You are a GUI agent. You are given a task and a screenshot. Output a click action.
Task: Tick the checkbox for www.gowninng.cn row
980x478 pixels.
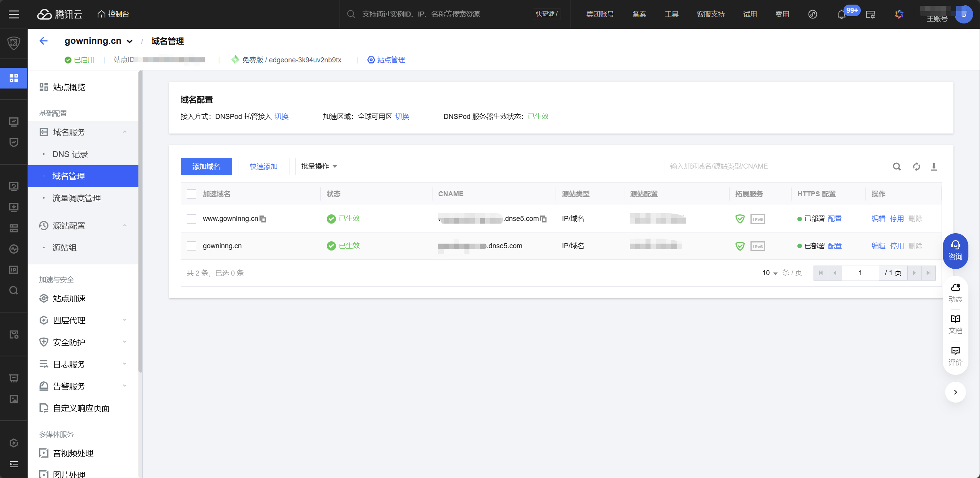coord(191,219)
